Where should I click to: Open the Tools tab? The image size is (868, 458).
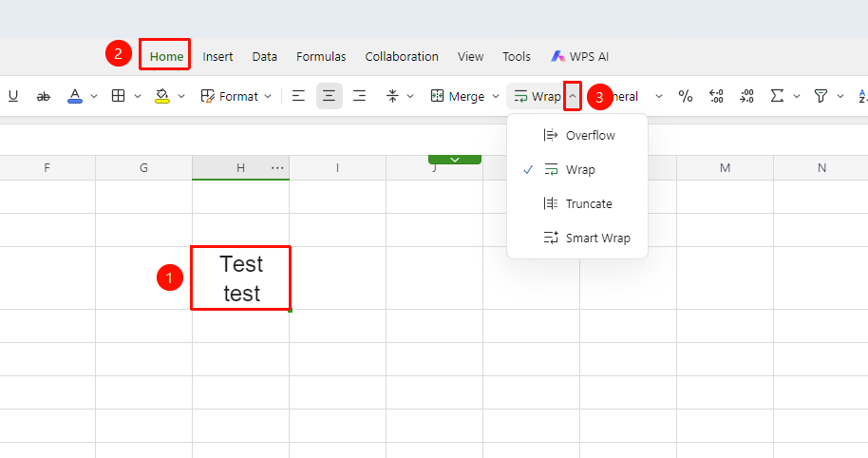click(x=517, y=56)
